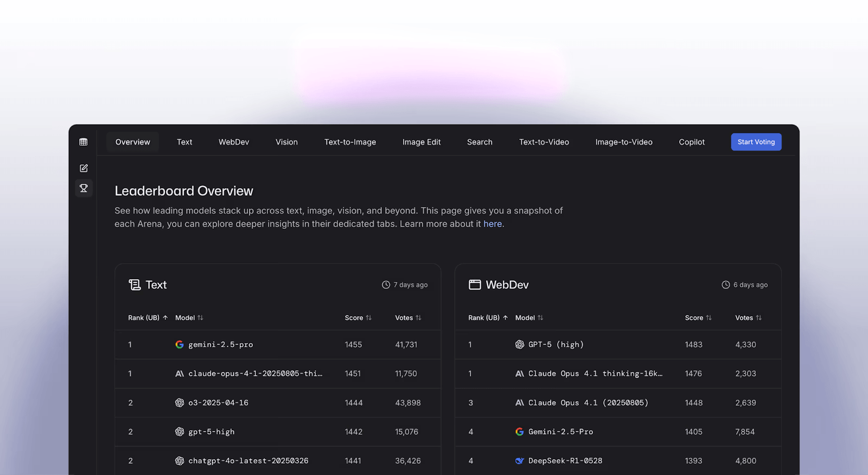
Task: Select o3-2025-04-16 model name
Action: (x=218, y=403)
